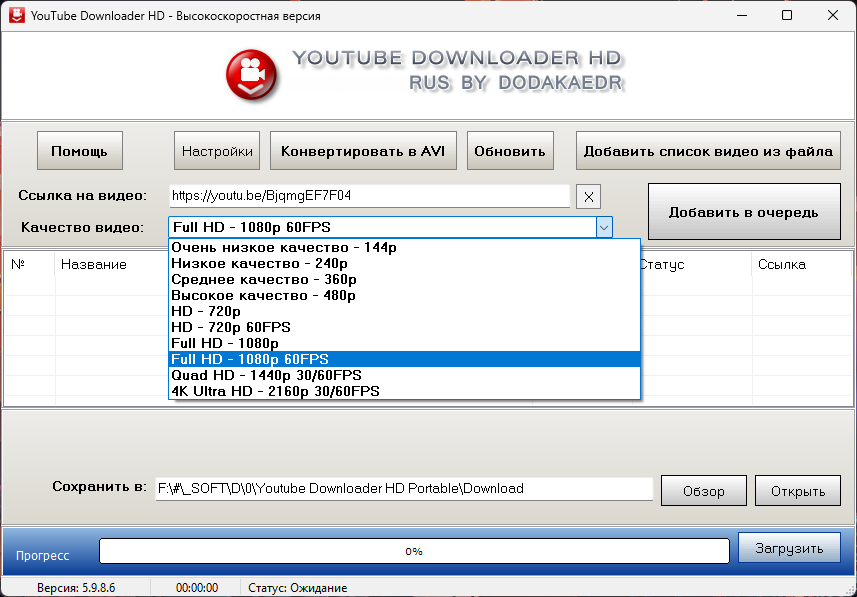This screenshot has width=857, height=597.
Task: Start download with Загрузить button
Action: [x=789, y=548]
